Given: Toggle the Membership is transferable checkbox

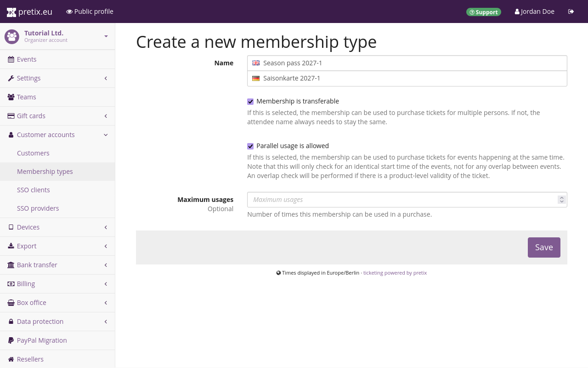Looking at the screenshot, I should (250, 101).
